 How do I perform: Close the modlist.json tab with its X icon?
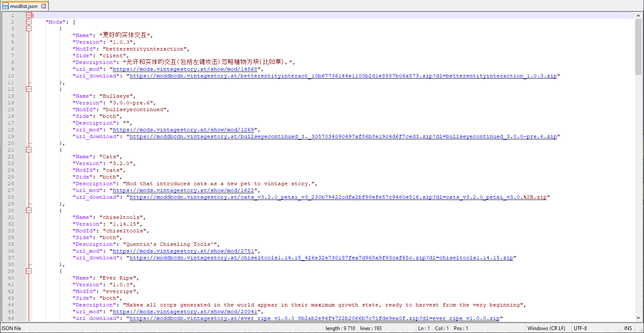(x=43, y=6)
